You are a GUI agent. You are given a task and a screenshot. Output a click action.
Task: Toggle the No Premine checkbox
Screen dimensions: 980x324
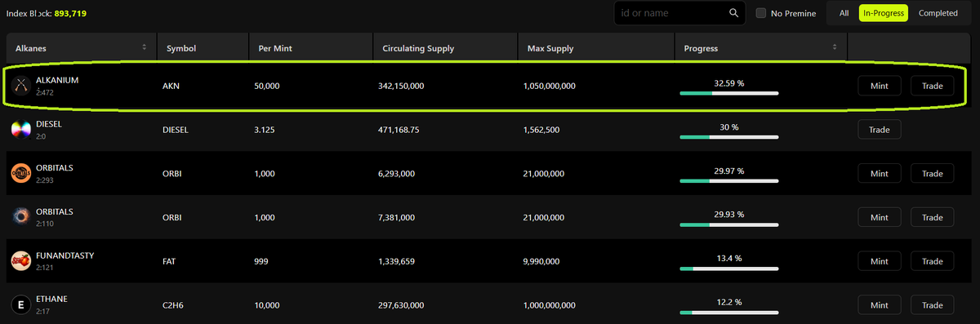pyautogui.click(x=761, y=13)
